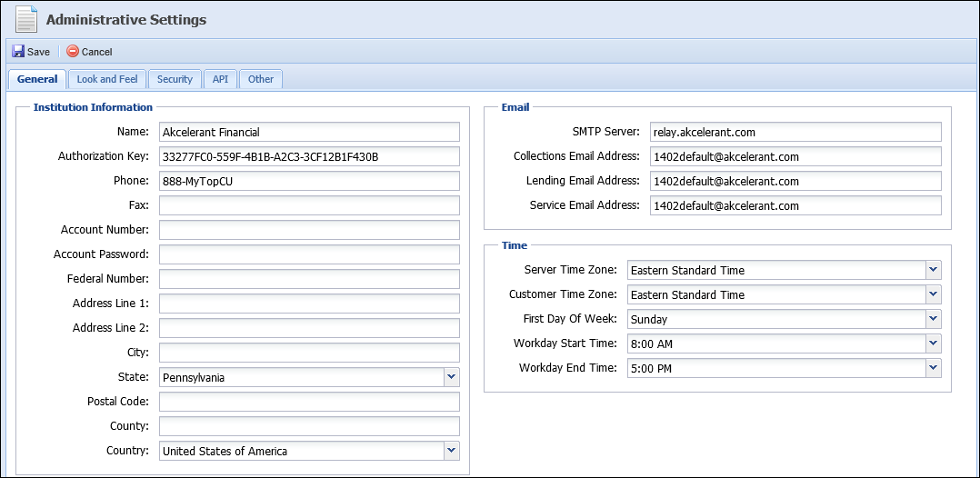Click the Save button label
The height and width of the screenshot is (478, 980).
pos(39,52)
